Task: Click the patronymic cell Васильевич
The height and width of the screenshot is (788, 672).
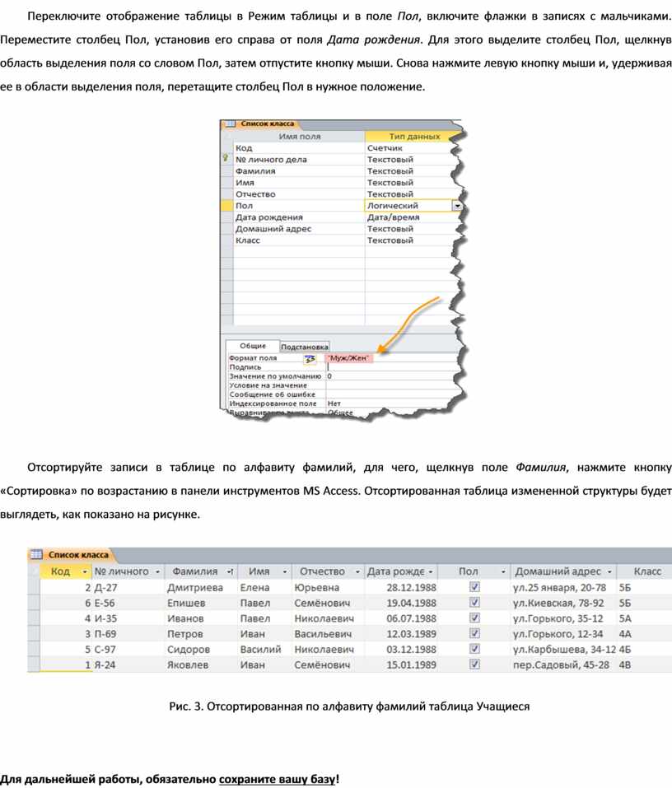Action: (x=324, y=634)
